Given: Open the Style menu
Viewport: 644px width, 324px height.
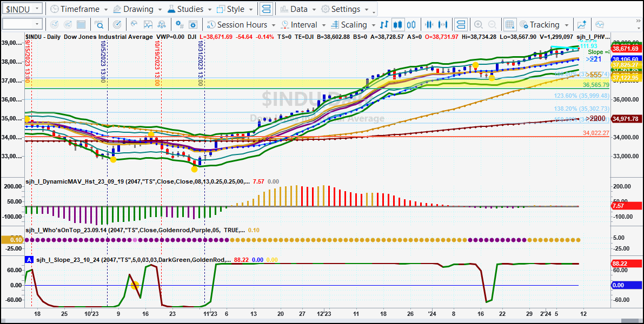Looking at the screenshot, I should click(x=235, y=9).
